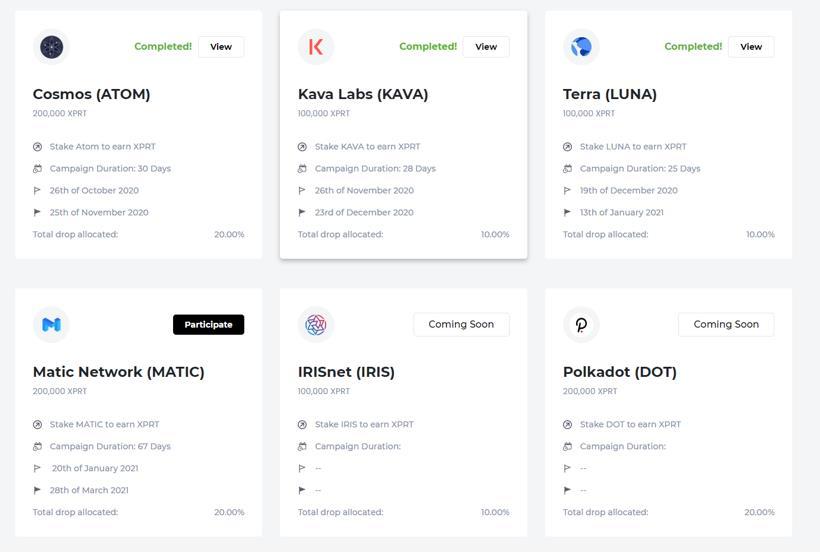Click the Terra LUNA logo icon
The width and height of the screenshot is (820, 553).
click(581, 47)
